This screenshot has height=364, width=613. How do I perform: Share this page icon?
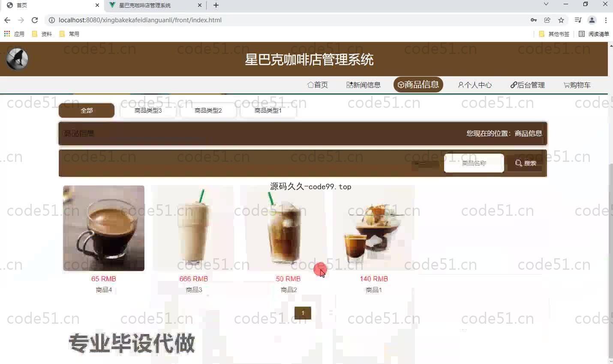547,20
